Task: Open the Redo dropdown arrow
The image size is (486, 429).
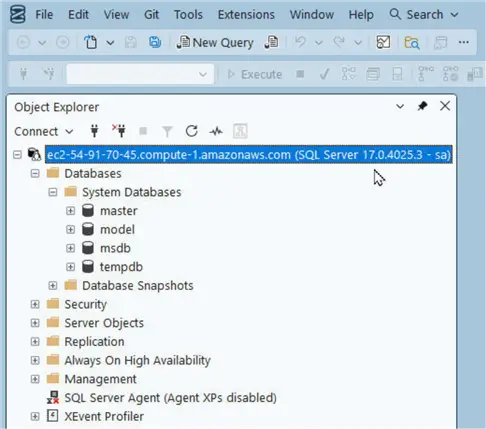Action: click(x=358, y=43)
